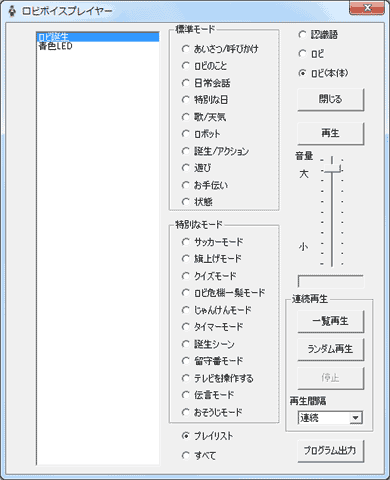Choose じゃんけんモード
This screenshot has width=390, height=480.
(x=185, y=310)
